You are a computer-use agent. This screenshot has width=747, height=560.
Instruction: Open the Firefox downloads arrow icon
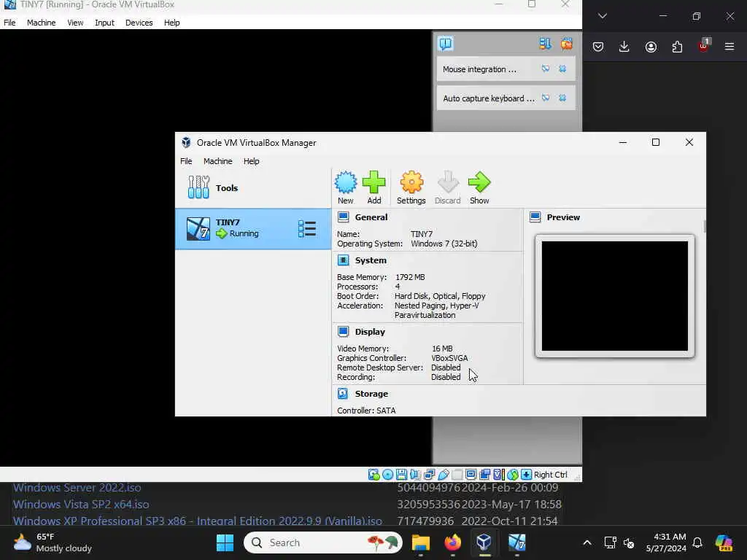pyautogui.click(x=624, y=46)
